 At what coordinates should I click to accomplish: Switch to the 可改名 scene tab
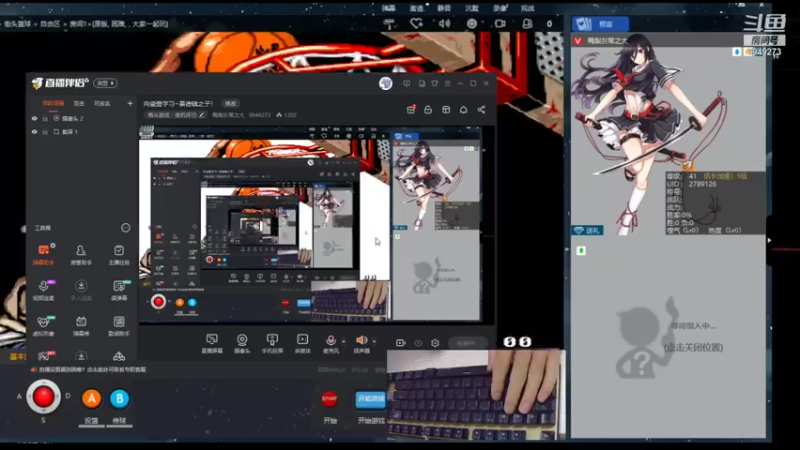point(102,104)
